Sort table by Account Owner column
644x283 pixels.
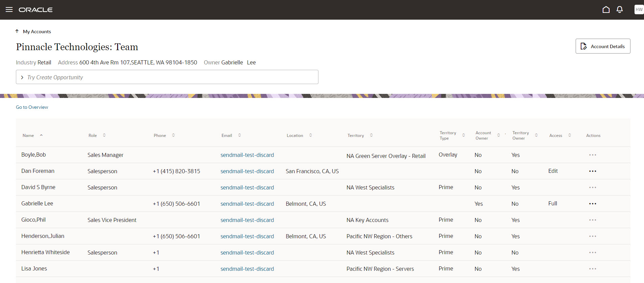pyautogui.click(x=498, y=135)
